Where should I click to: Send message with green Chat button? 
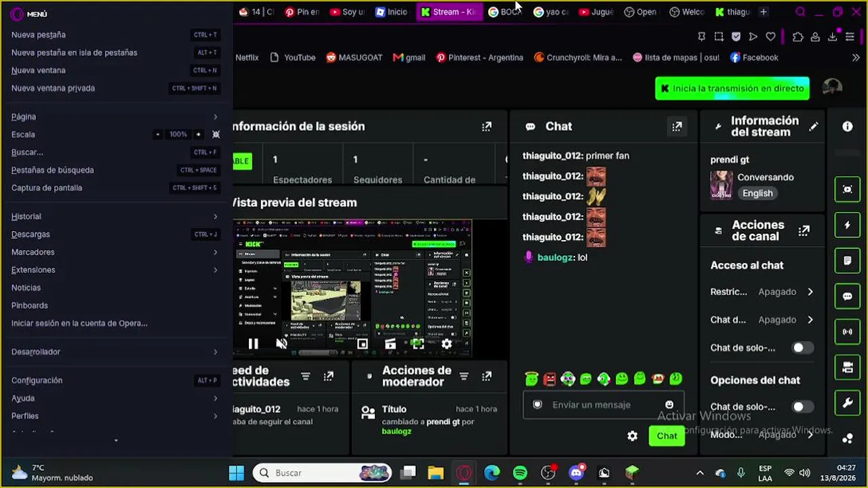(667, 436)
